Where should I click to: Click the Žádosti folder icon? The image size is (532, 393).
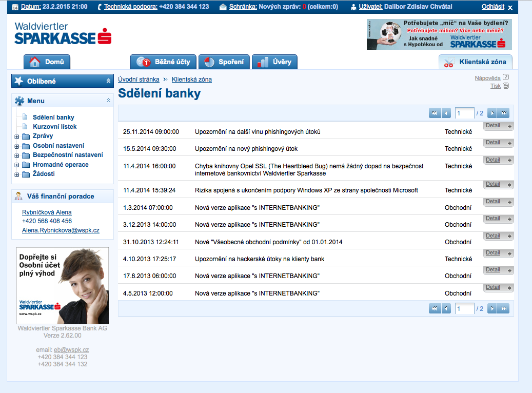click(x=26, y=174)
